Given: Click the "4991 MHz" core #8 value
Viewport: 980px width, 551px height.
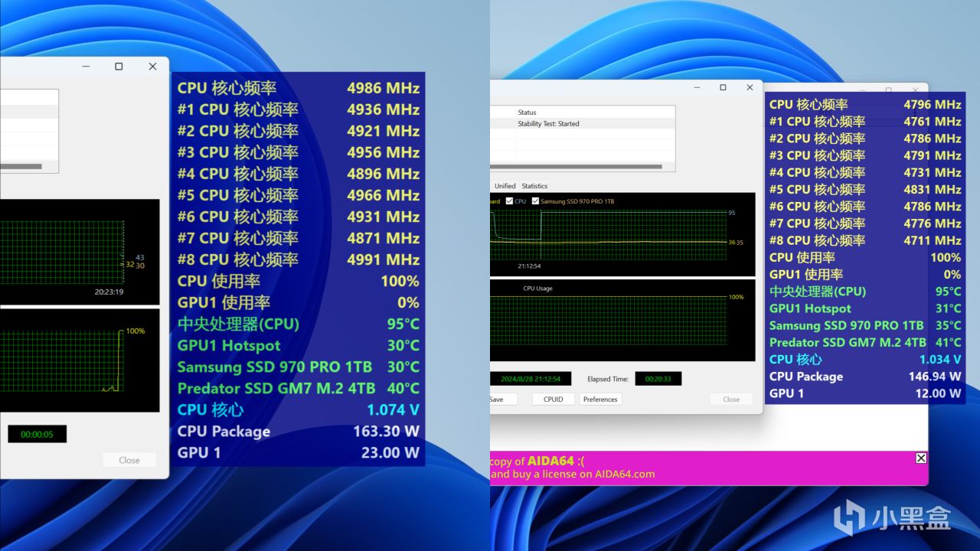Looking at the screenshot, I should 383,259.
